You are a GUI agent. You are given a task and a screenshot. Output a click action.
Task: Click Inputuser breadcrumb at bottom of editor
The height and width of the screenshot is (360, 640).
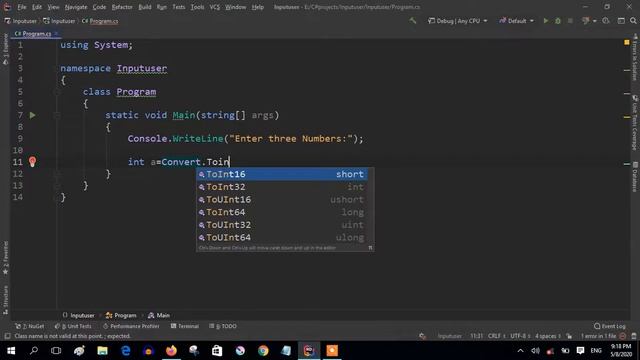coord(79,315)
